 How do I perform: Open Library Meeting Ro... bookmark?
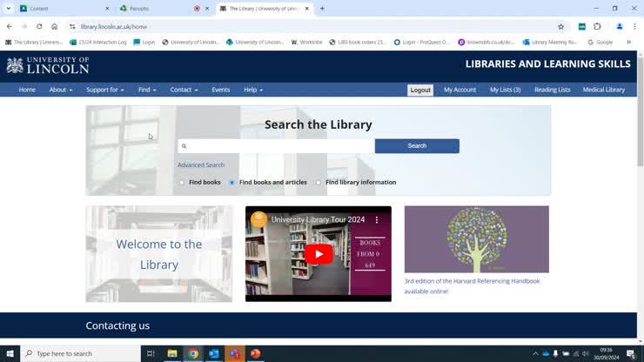[x=550, y=42]
